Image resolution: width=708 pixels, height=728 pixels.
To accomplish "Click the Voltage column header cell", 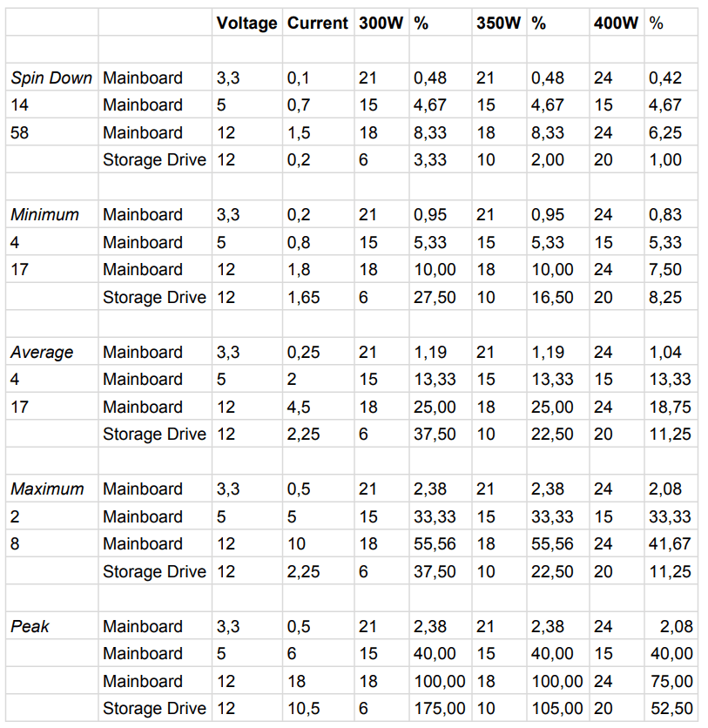I will pyautogui.click(x=247, y=24).
